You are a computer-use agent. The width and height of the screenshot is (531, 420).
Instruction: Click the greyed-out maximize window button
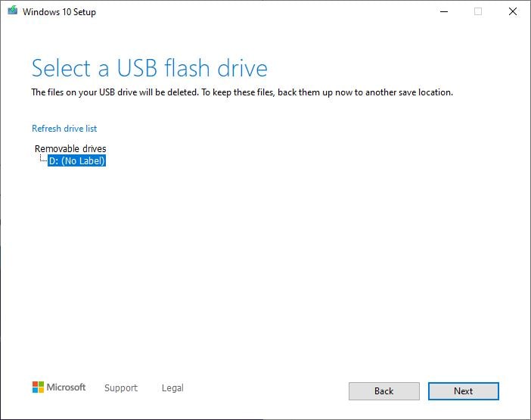click(478, 12)
